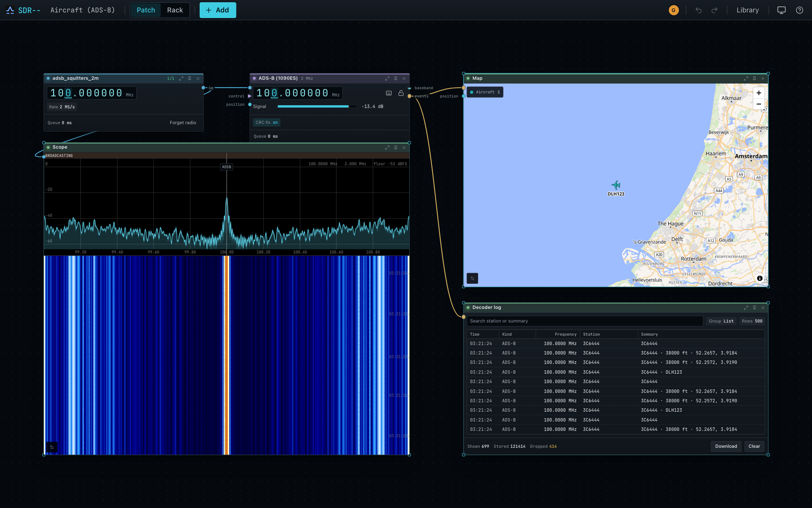This screenshot has height=508, width=812.
Task: Open waterfall settings in Scope panel
Action: click(x=52, y=447)
